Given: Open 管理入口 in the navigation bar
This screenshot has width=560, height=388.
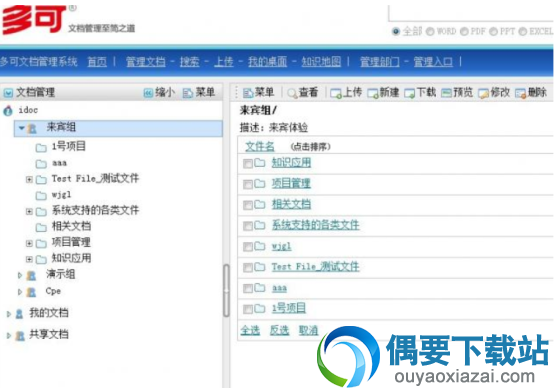Looking at the screenshot, I should coord(433,62).
